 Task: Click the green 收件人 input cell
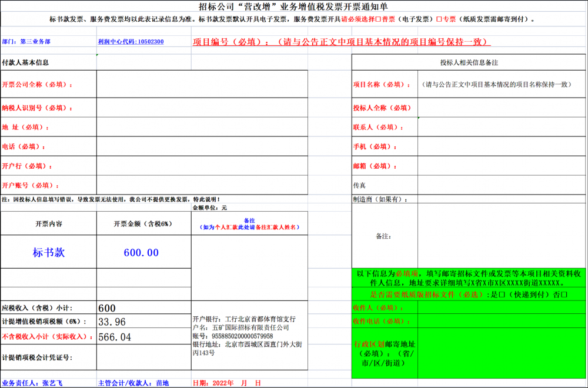[502, 307]
